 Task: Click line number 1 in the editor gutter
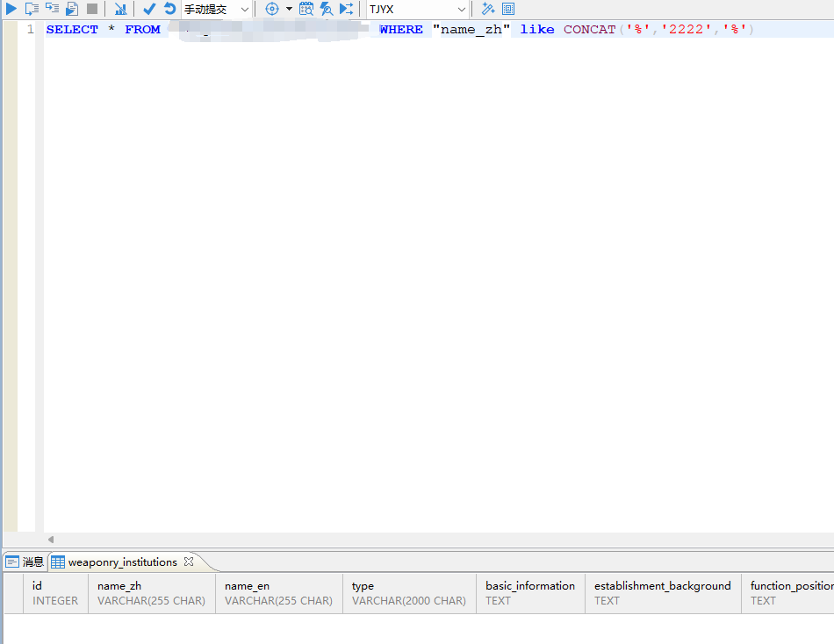(x=31, y=29)
